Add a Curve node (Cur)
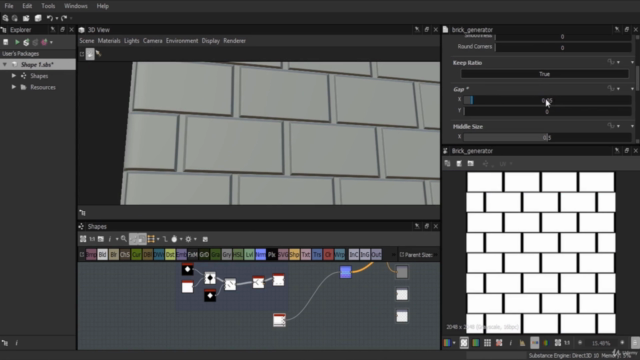 click(136, 255)
